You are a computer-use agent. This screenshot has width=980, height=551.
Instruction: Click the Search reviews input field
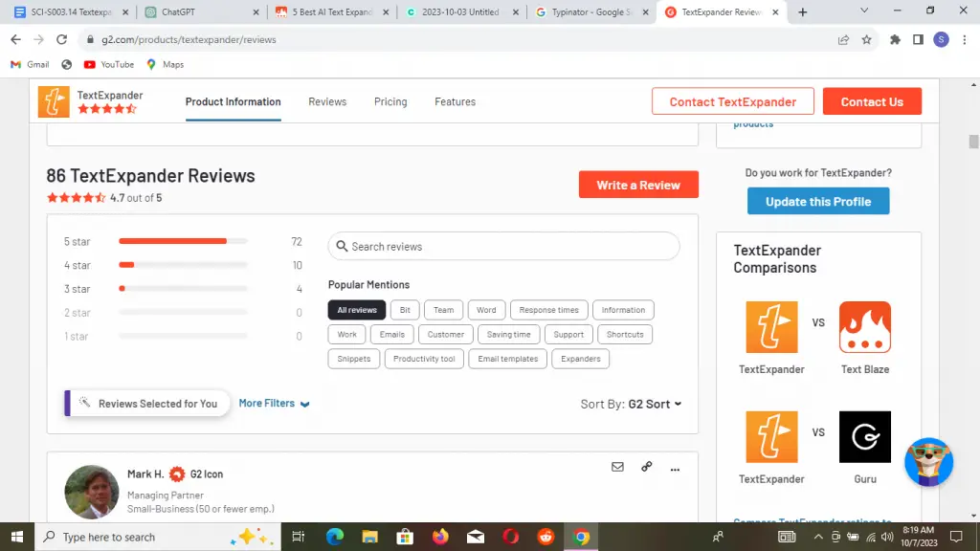(503, 246)
